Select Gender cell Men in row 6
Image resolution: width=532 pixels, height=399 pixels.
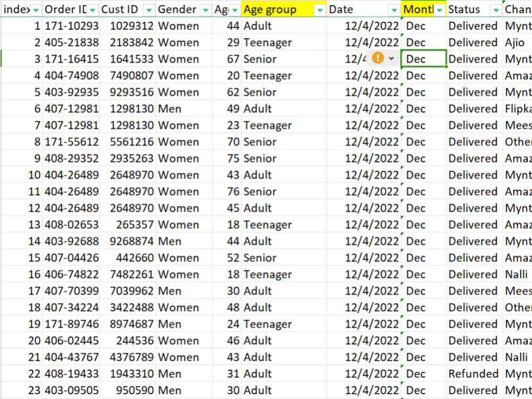pos(184,109)
